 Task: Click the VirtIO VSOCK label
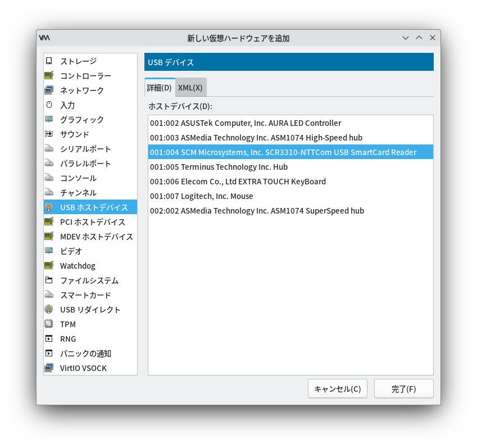tap(83, 368)
